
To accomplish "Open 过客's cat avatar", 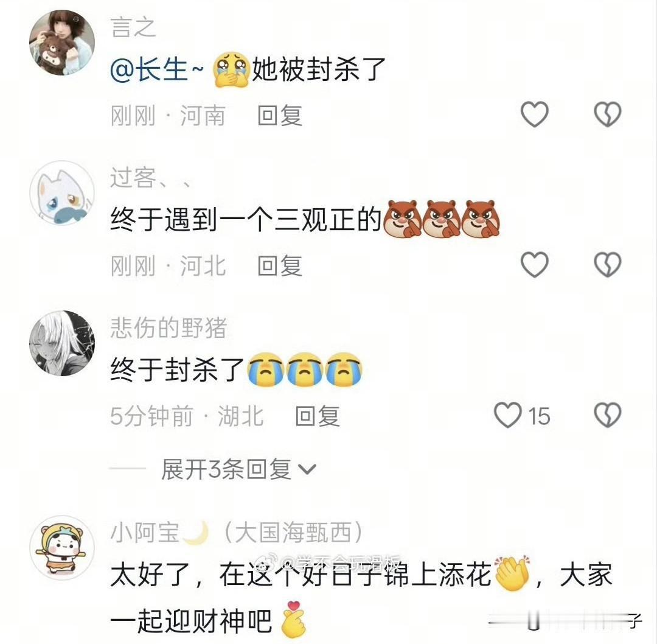I will (62, 193).
